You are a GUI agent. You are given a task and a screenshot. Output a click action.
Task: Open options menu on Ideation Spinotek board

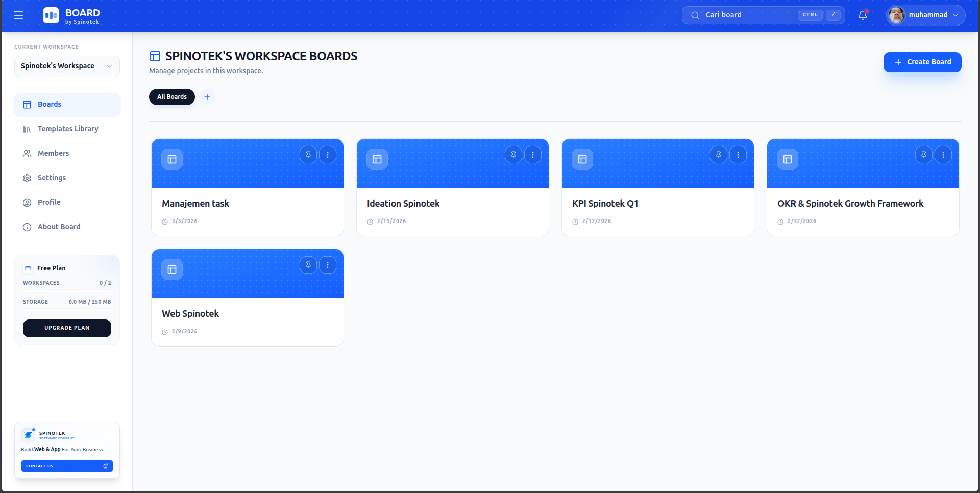pyautogui.click(x=533, y=154)
